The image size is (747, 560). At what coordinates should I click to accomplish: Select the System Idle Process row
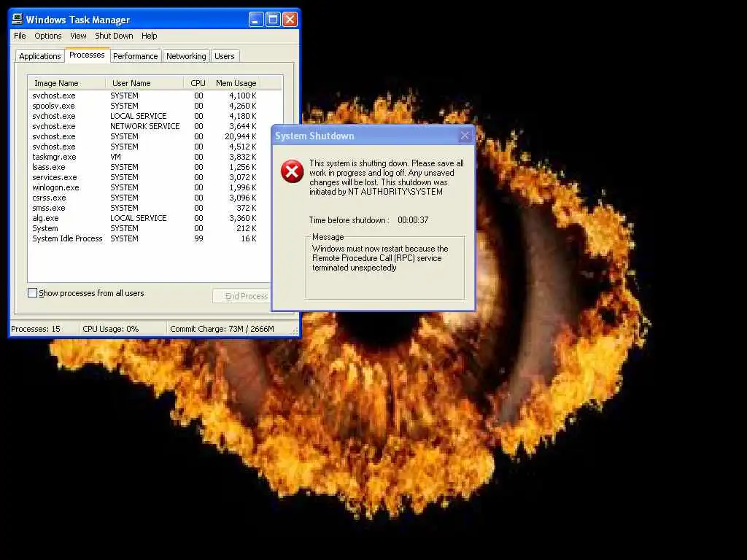[x=144, y=238]
